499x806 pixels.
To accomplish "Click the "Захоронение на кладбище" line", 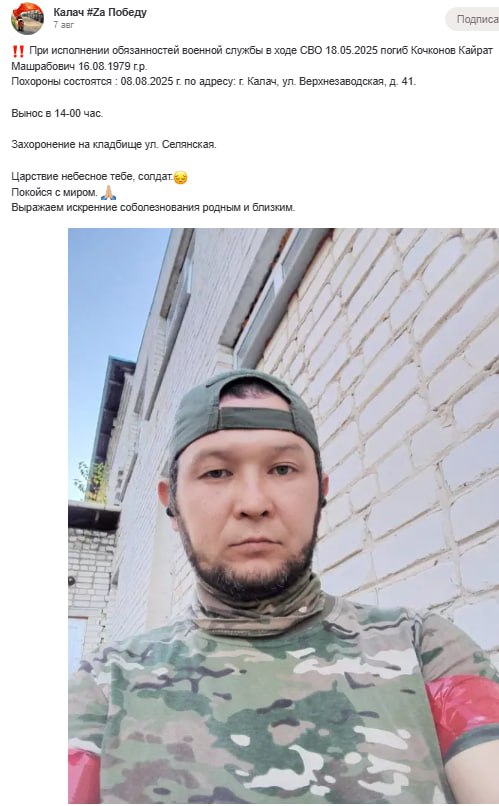I will point(114,144).
